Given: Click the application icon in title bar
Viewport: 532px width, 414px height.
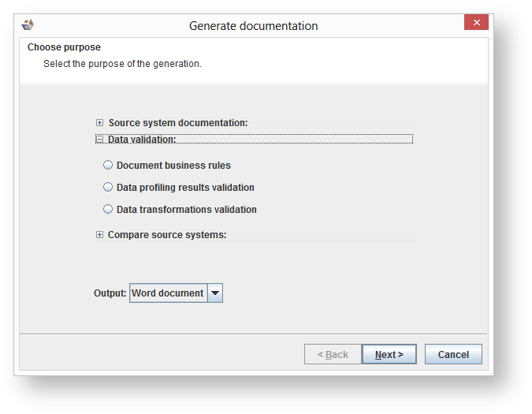Looking at the screenshot, I should click(28, 25).
